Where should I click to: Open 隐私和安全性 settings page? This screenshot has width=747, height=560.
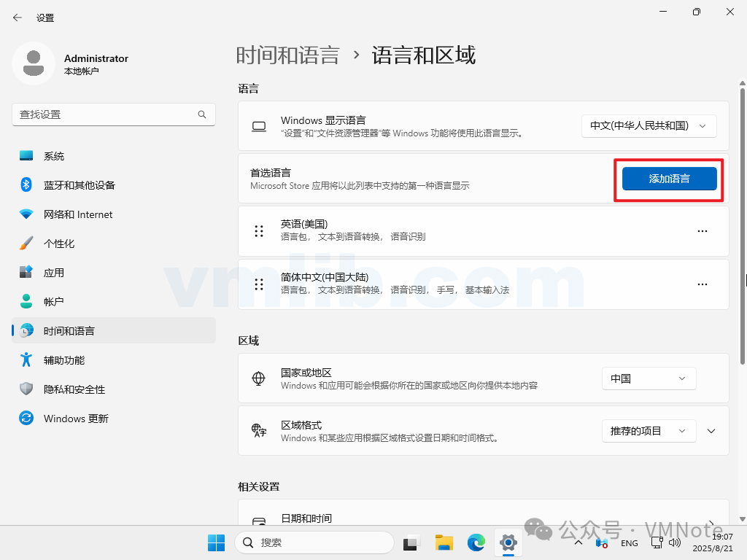74,389
